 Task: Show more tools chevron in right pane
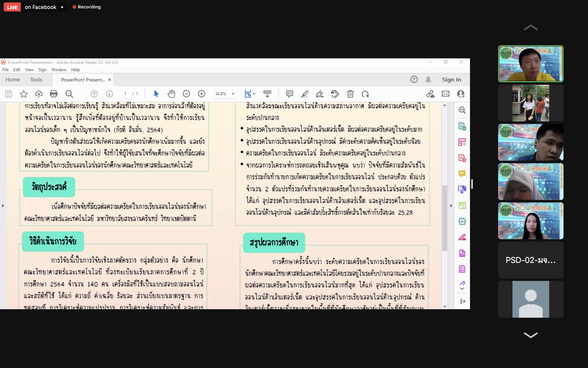[x=462, y=289]
